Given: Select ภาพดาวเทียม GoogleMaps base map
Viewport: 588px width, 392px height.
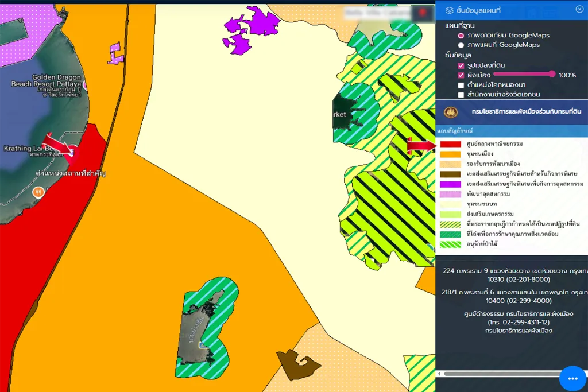Looking at the screenshot, I should point(461,36).
